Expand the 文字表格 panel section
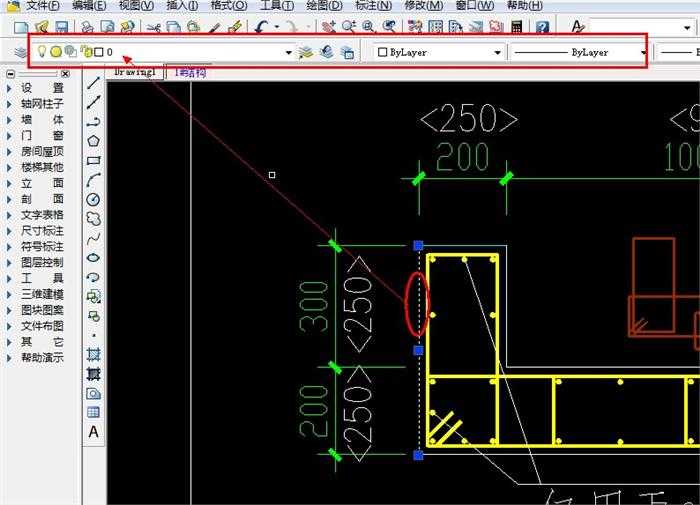Image resolution: width=700 pixels, height=505 pixels. pyautogui.click(x=42, y=215)
